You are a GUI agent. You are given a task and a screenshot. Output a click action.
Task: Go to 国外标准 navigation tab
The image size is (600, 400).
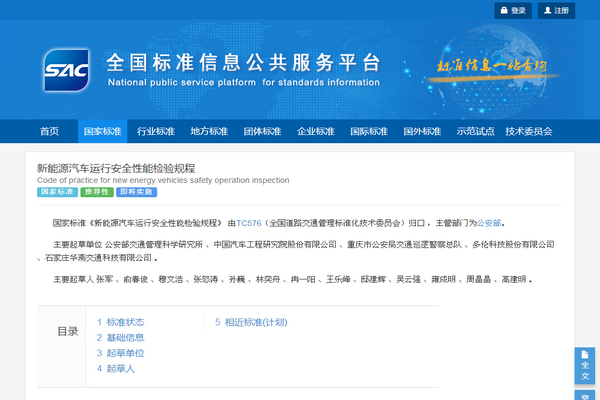click(421, 131)
